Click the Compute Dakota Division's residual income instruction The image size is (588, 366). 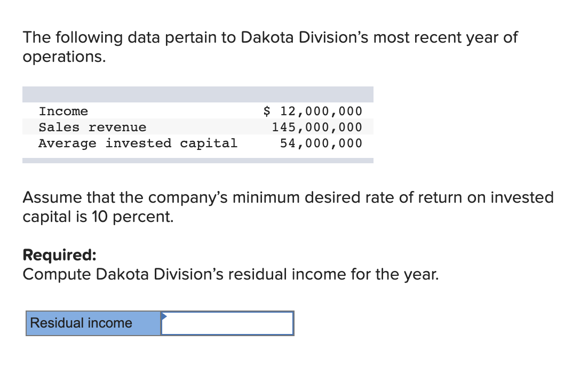click(231, 274)
